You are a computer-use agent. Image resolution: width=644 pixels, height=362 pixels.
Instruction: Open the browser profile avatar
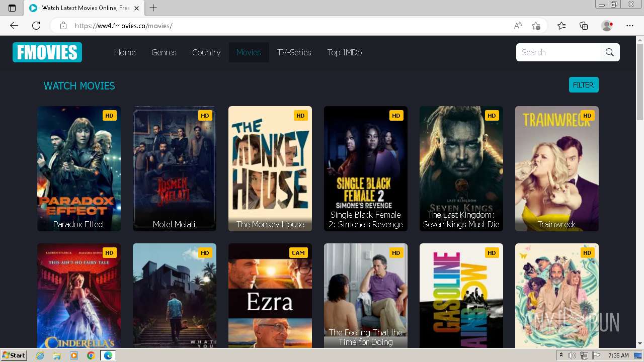coord(607,26)
